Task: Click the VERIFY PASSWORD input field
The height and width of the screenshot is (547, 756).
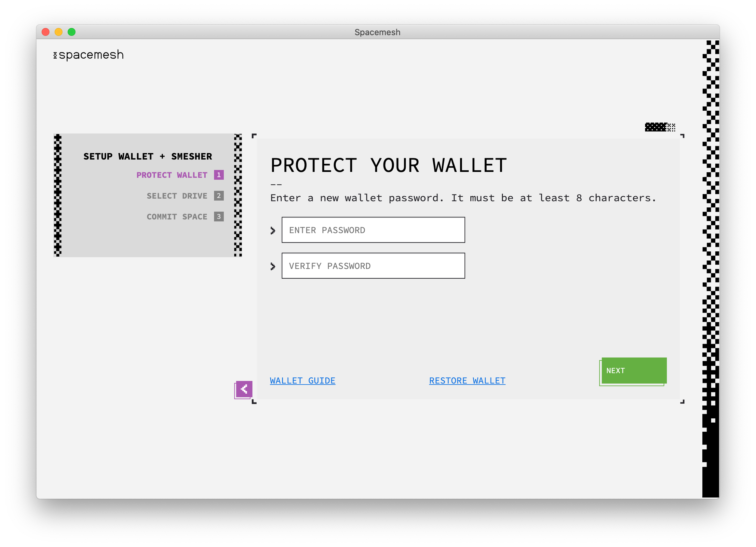Action: [x=373, y=266]
